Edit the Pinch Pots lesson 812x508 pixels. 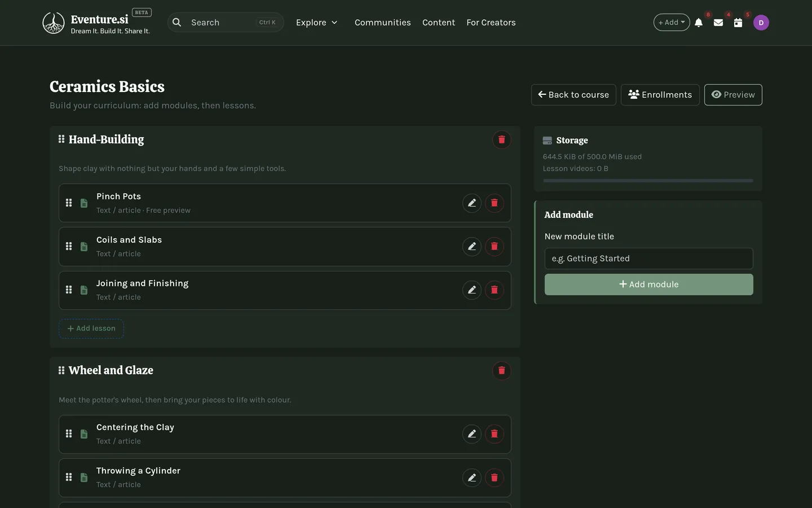(472, 203)
